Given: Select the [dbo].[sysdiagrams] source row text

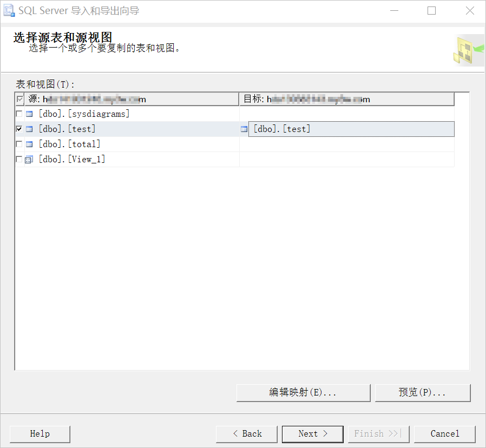Looking at the screenshot, I should tap(84, 114).
